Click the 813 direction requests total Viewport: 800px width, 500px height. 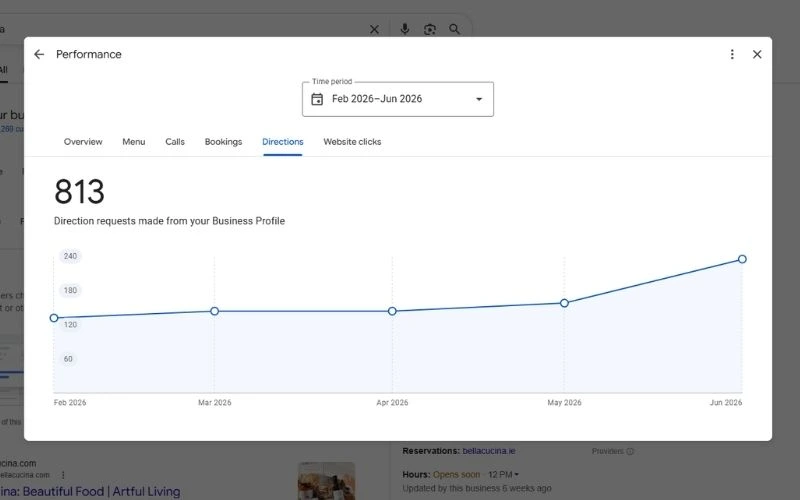tap(80, 192)
